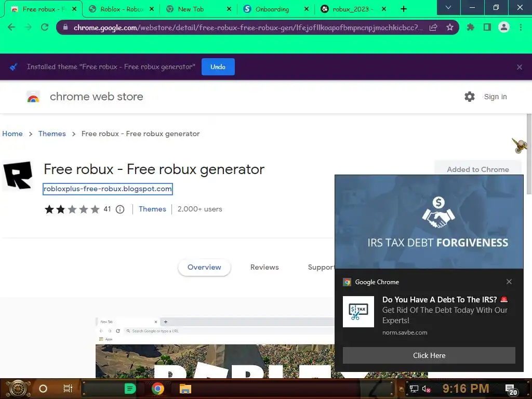Image resolution: width=532 pixels, height=399 pixels.
Task: Close the Onboarding tab
Action: tap(307, 9)
